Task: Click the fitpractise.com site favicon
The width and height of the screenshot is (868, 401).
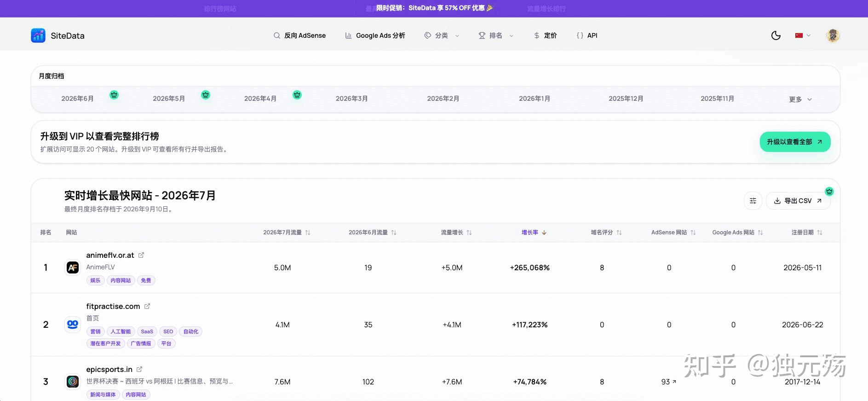Action: 73,325
